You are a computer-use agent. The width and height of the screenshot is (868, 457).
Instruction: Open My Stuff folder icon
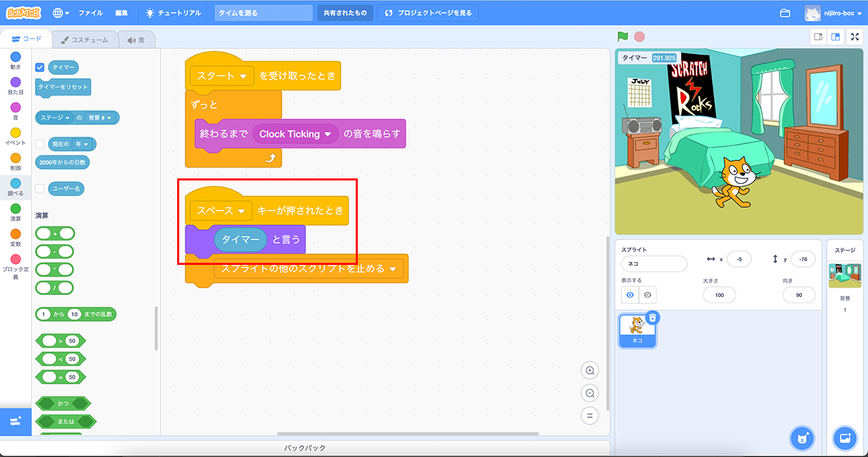(785, 13)
